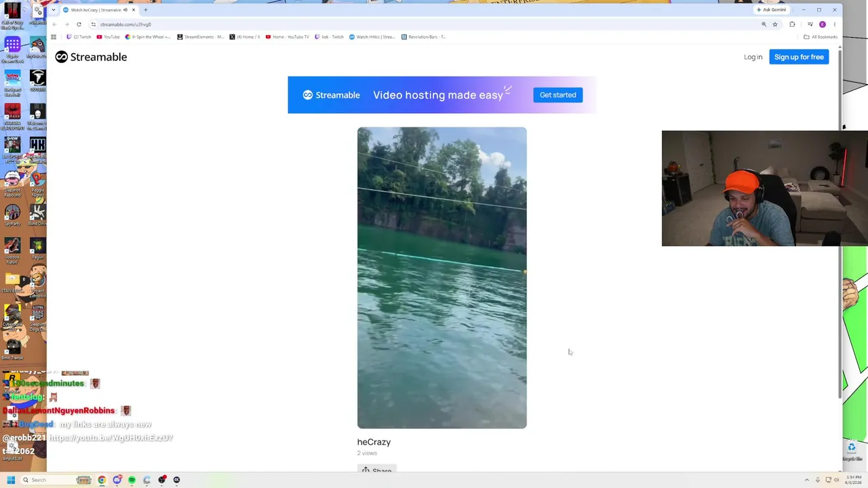
Task: Open the Home / X bookmark
Action: click(x=245, y=37)
